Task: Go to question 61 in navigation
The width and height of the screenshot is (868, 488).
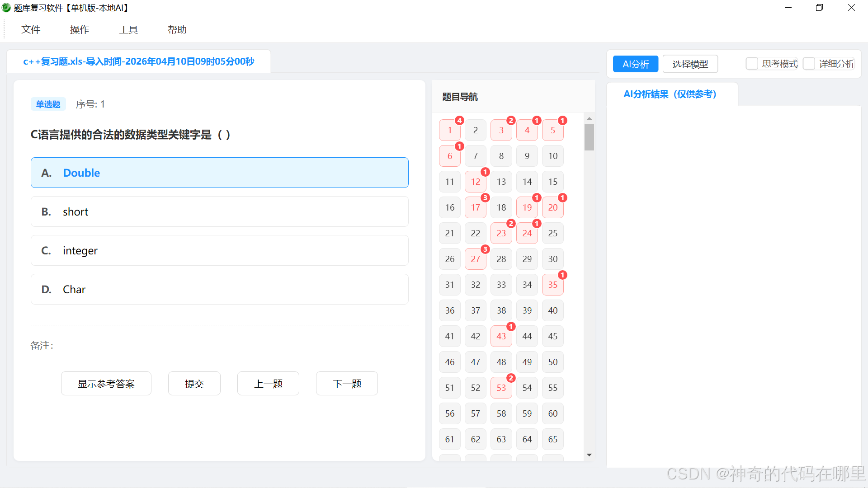Action: 450,439
